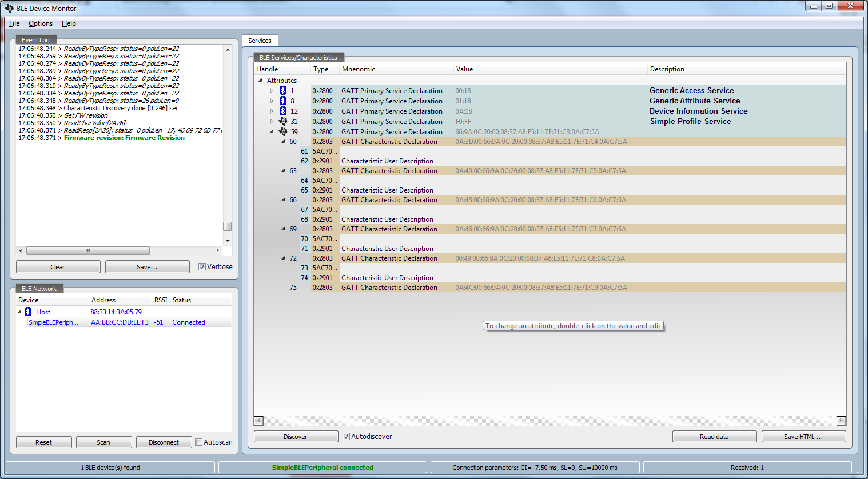Viewport: 868px width, 479px height.
Task: Expand handle 31 Simple Profile Service
Action: pos(272,122)
